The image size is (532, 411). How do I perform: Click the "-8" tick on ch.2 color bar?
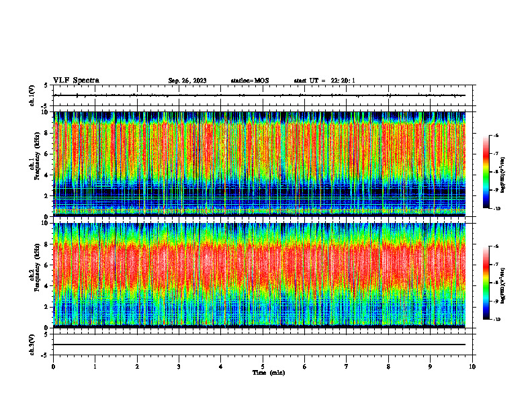[496, 283]
